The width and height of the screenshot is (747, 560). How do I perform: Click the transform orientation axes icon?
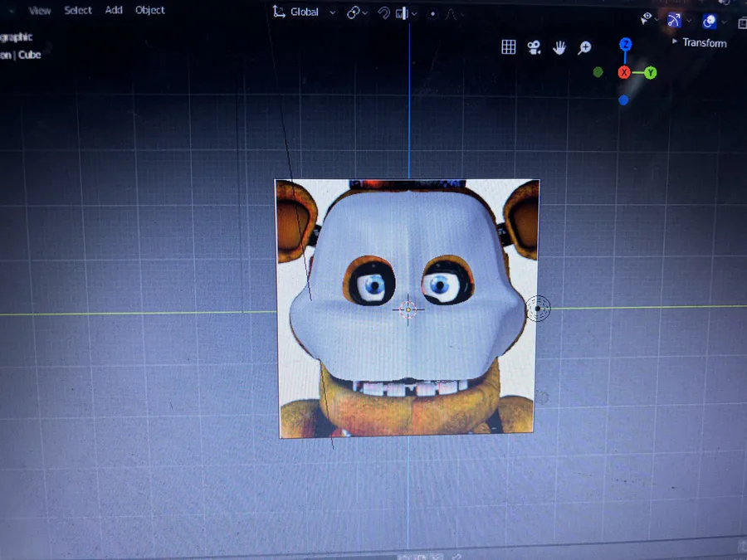coord(278,12)
